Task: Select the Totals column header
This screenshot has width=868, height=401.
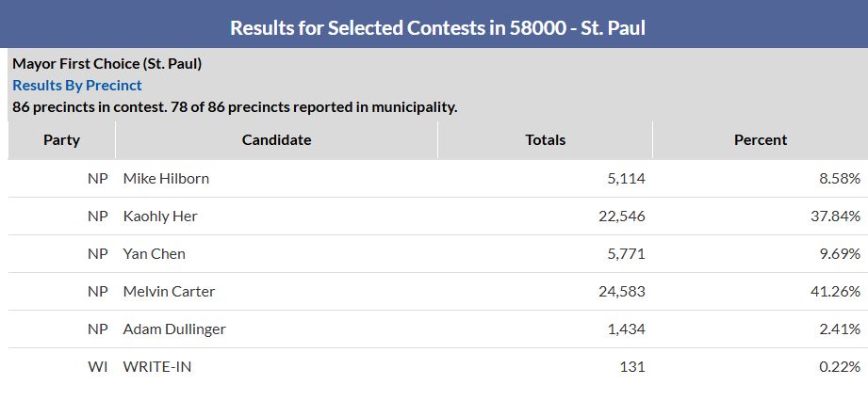Action: (545, 140)
